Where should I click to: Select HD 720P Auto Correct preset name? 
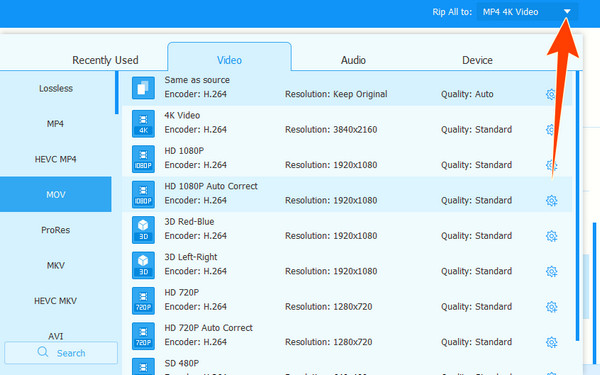tap(209, 328)
